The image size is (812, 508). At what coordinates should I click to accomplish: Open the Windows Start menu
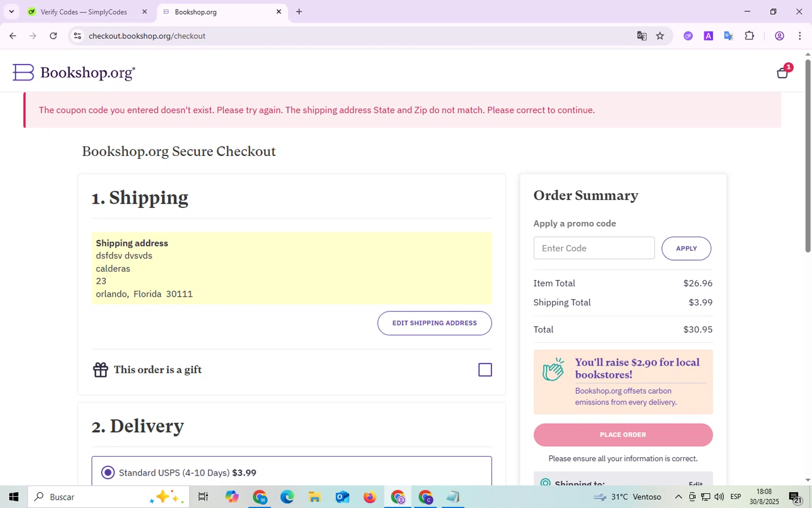(x=14, y=497)
